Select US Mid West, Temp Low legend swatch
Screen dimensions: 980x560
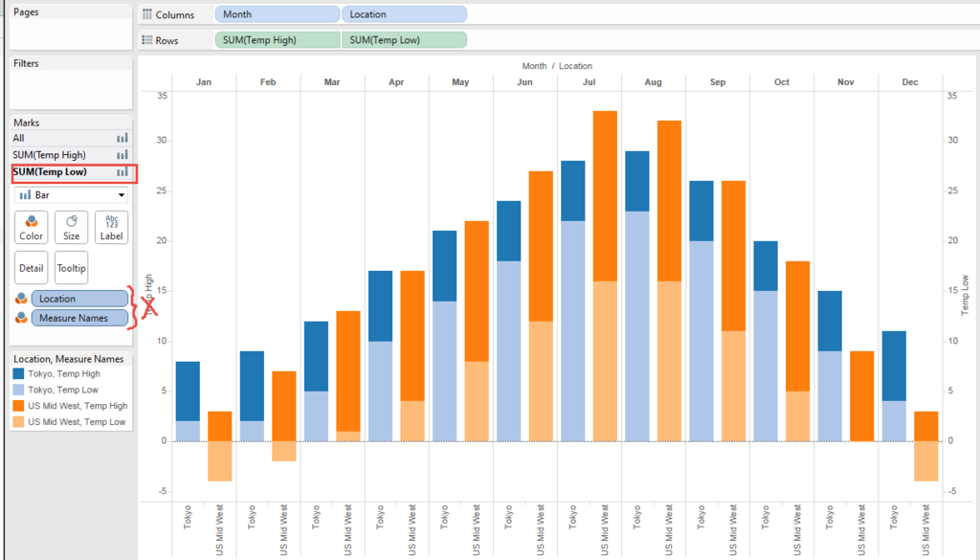(x=19, y=422)
